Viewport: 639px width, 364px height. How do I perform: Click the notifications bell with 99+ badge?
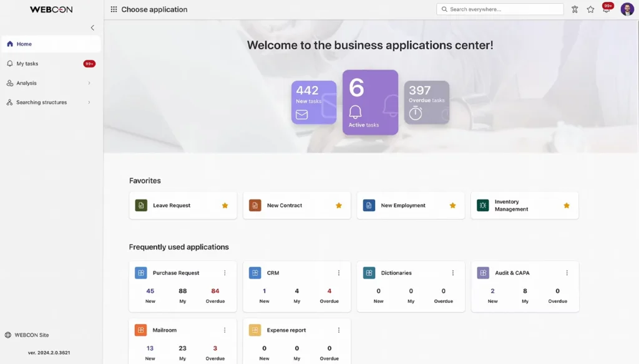pyautogui.click(x=606, y=9)
